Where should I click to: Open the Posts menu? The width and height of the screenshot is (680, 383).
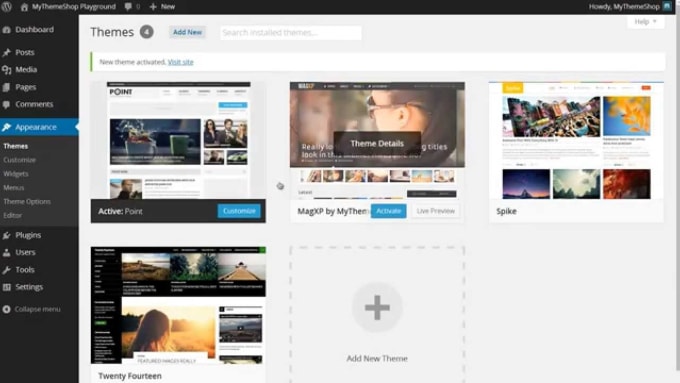pyautogui.click(x=25, y=52)
